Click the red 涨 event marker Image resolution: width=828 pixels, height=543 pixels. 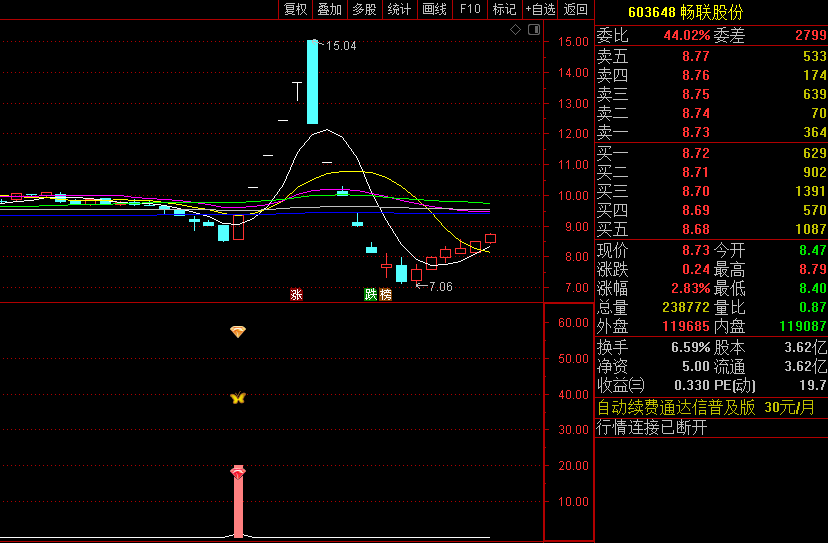tap(296, 294)
